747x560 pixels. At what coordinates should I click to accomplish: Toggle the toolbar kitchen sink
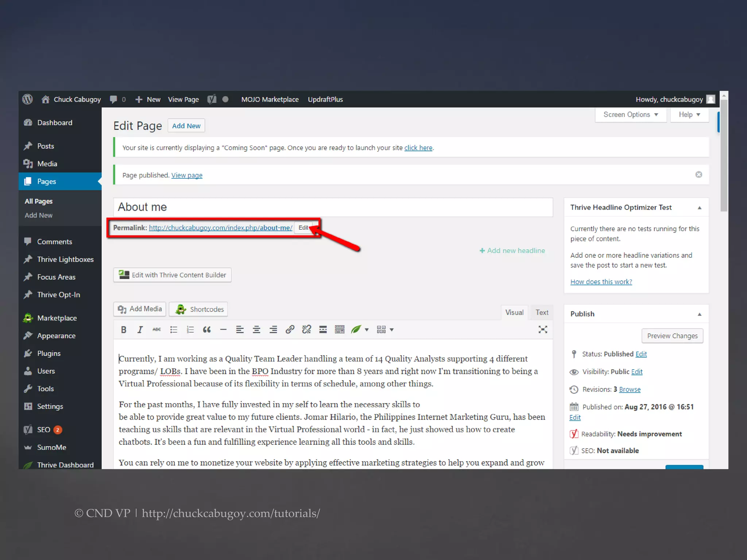(x=340, y=330)
